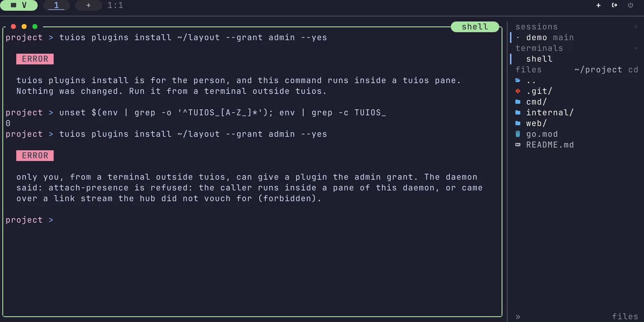Add a new workspace tab
Image resolution: width=644 pixels, height=322 pixels.
(89, 5)
